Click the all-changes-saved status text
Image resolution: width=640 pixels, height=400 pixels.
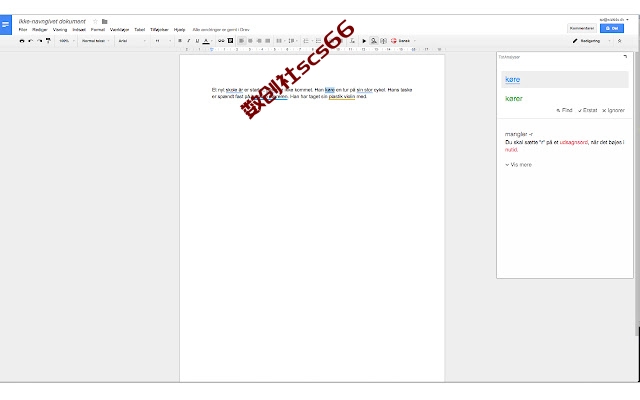click(x=221, y=30)
